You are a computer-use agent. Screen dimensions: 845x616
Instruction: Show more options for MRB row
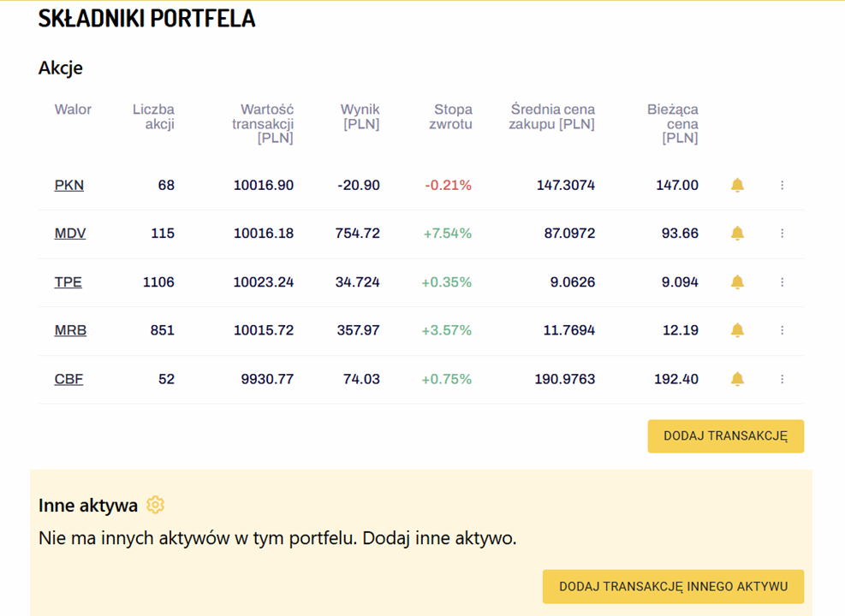[x=782, y=330]
